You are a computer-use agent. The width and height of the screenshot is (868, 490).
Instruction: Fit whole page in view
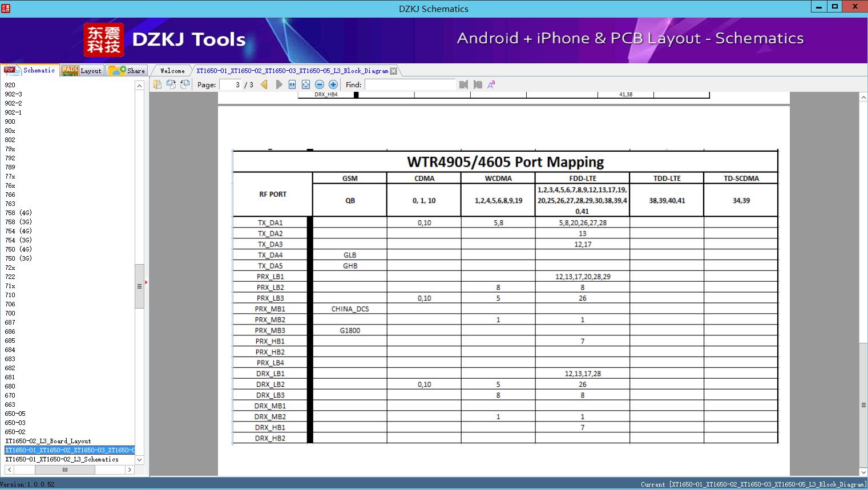[306, 84]
